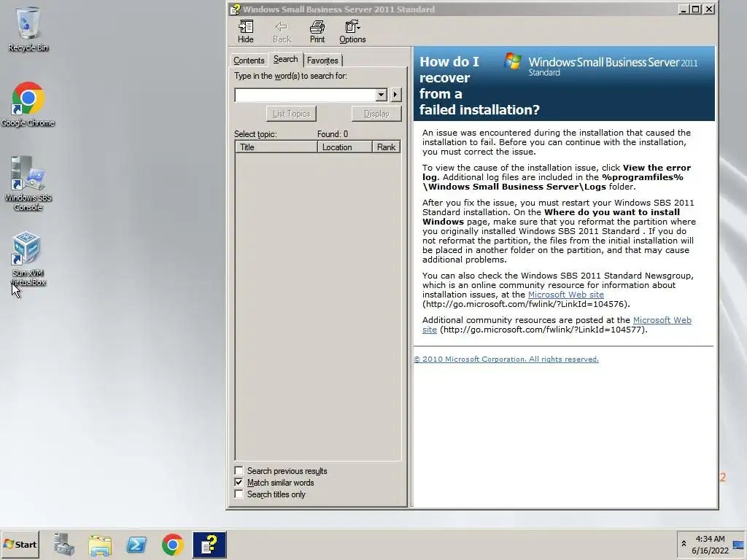The width and height of the screenshot is (747, 560).
Task: Select Google Chrome desktop shortcut
Action: (x=28, y=104)
